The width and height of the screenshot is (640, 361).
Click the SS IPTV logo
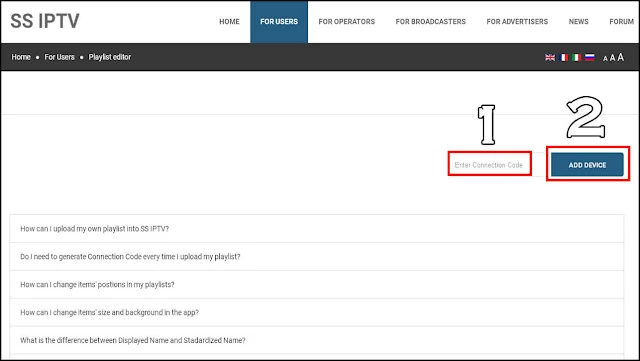45,21
